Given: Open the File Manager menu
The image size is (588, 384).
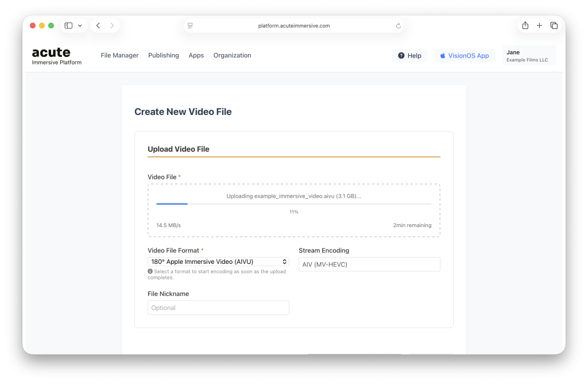Looking at the screenshot, I should tap(119, 56).
